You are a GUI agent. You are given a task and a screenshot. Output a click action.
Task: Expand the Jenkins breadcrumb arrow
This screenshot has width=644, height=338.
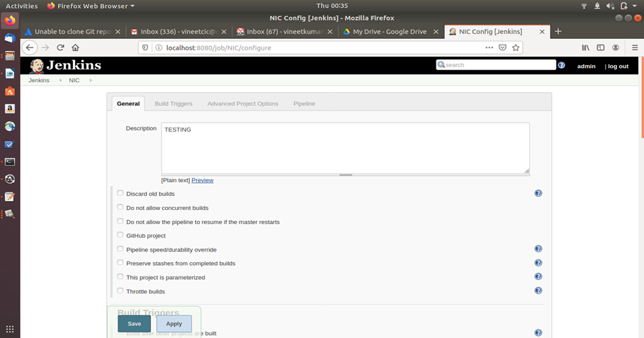point(60,81)
